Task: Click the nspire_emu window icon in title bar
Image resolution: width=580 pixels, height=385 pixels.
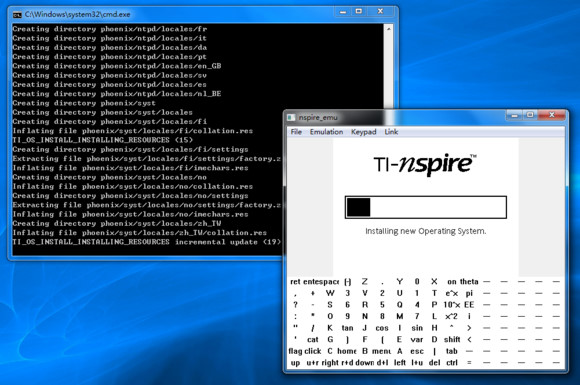Action: (x=291, y=118)
